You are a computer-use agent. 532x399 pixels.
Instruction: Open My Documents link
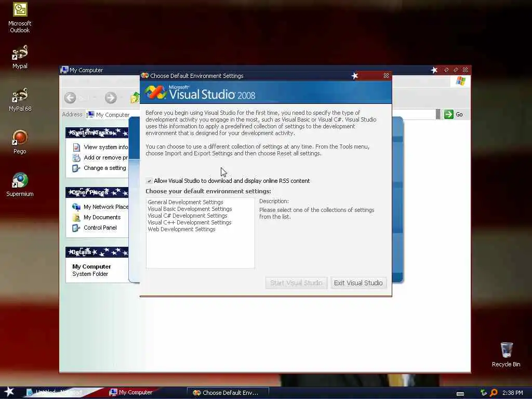pos(102,217)
